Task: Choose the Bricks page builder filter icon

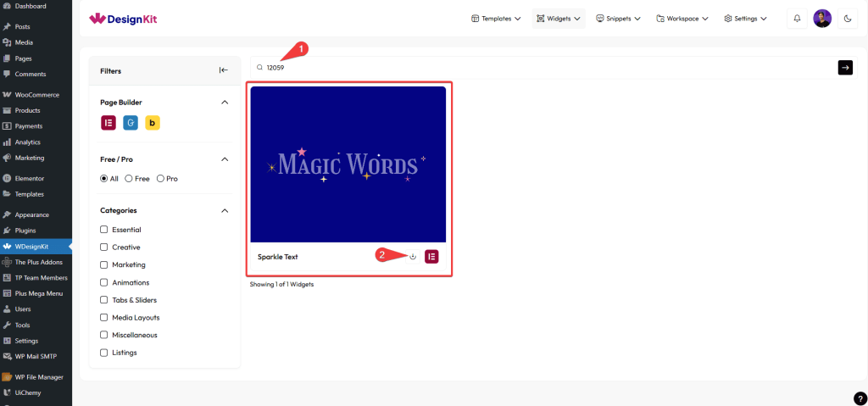Action: (x=153, y=123)
